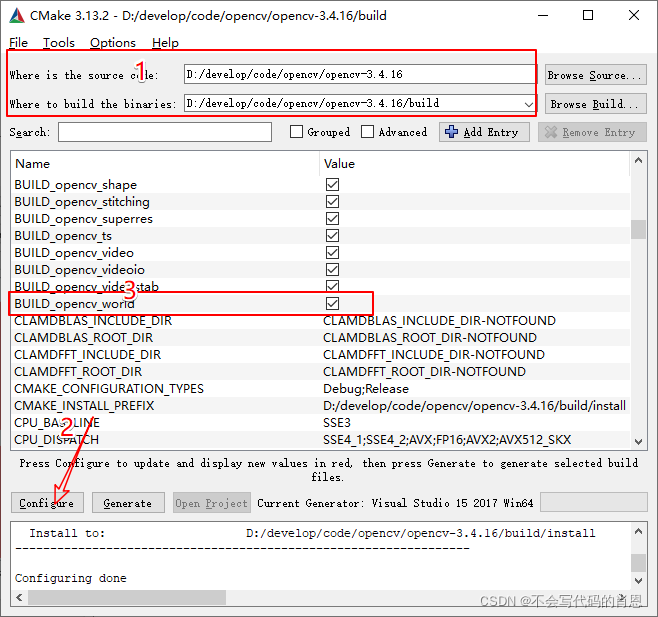
Task: Click the entries list scroll down arrow
Action: click(x=638, y=442)
